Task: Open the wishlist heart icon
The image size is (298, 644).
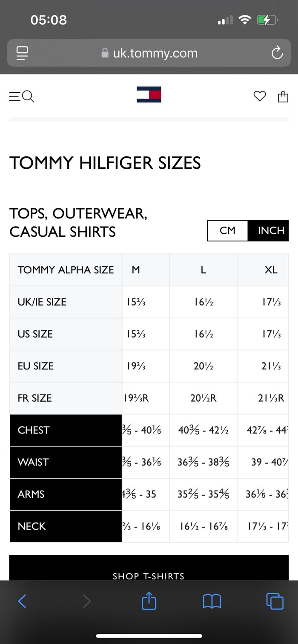Action: coord(260,96)
